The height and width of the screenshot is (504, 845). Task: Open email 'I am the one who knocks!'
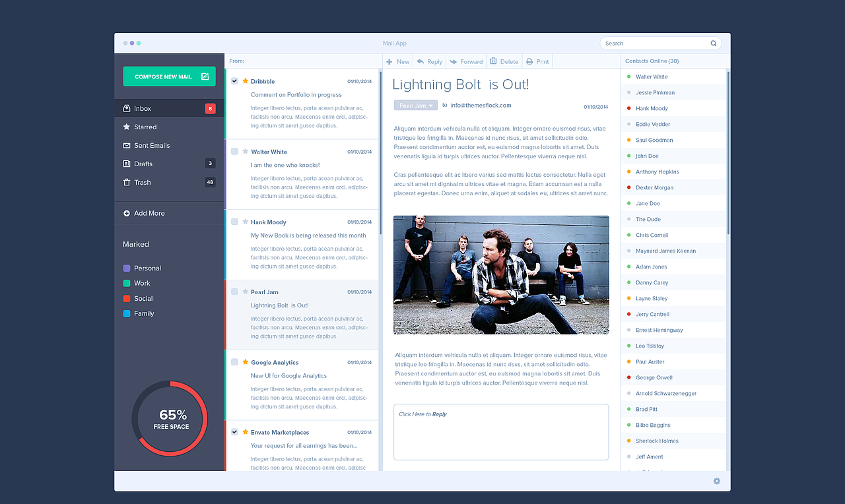285,165
